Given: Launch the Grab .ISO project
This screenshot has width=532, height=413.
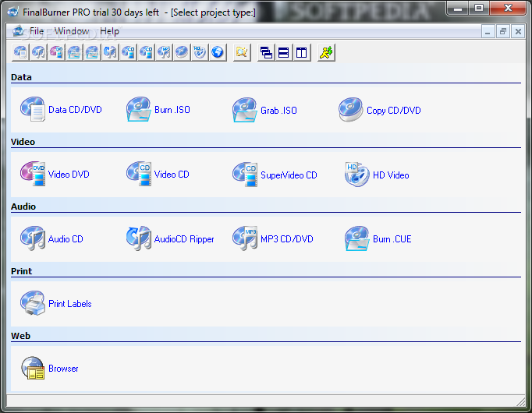Looking at the screenshot, I should tap(264, 110).
